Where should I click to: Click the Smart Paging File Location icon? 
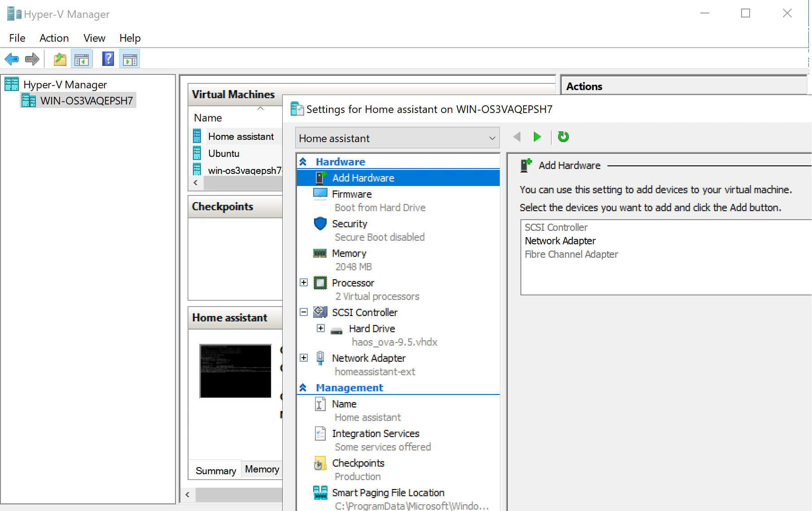pos(320,493)
